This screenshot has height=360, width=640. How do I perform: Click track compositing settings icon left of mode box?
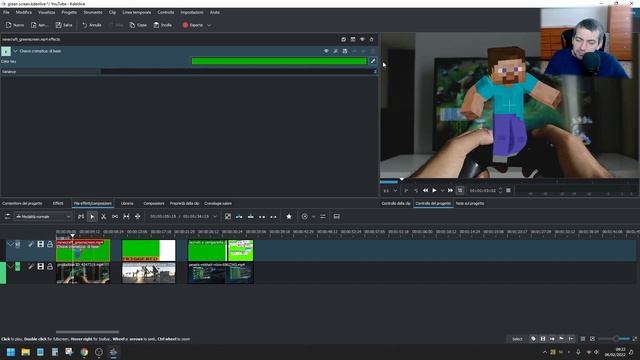tap(7, 216)
